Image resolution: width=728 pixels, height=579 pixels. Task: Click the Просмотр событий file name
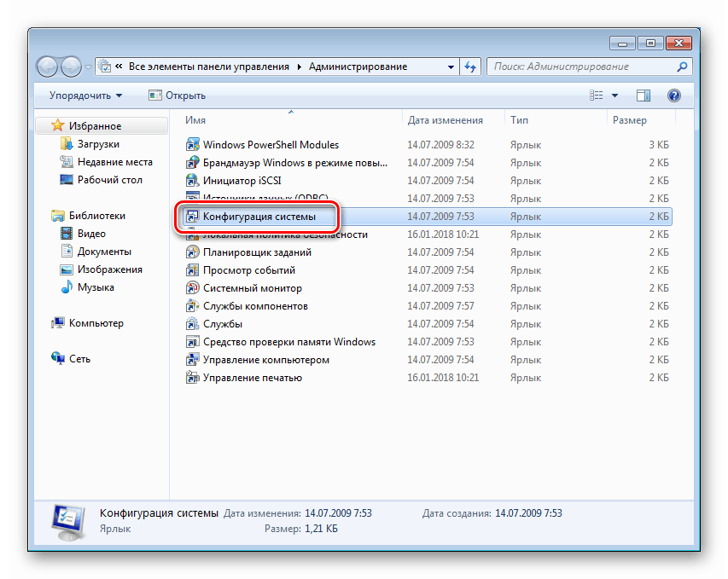tap(249, 270)
